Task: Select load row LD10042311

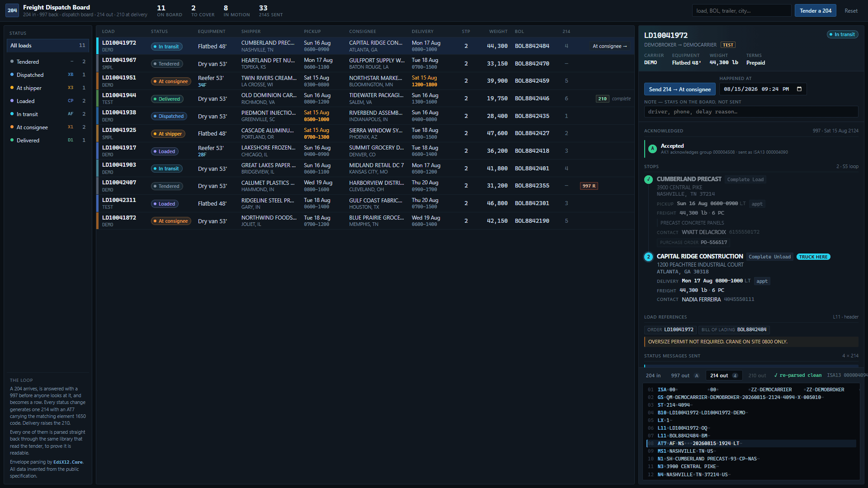Action: (364, 203)
